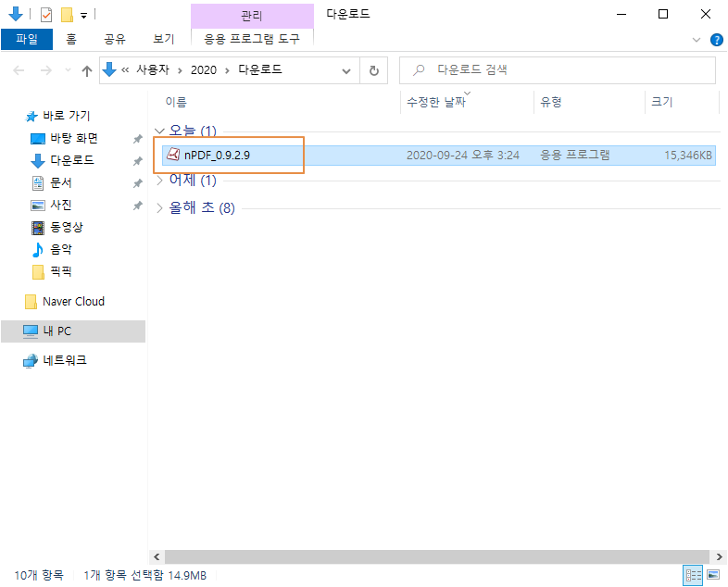This screenshot has height=587, width=728.
Task: Open the 픽픽 folder in sidebar
Action: (x=52, y=272)
